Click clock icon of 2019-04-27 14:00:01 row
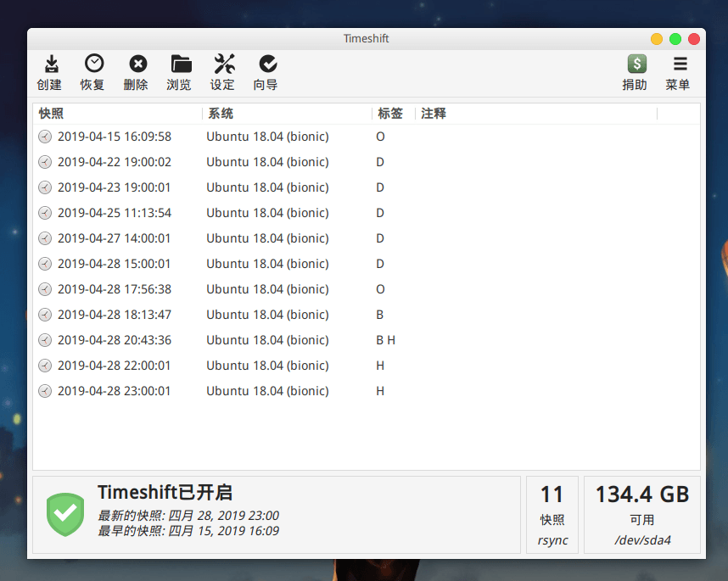 (45, 238)
